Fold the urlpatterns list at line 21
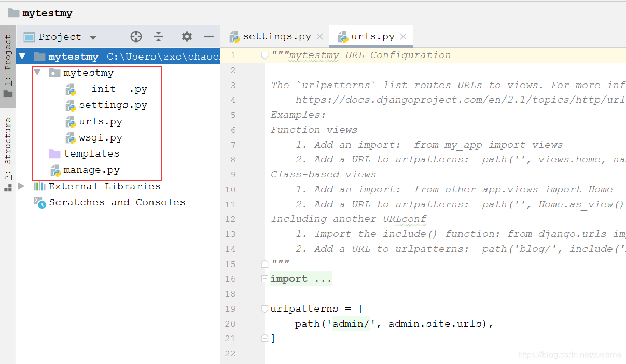 pyautogui.click(x=265, y=338)
